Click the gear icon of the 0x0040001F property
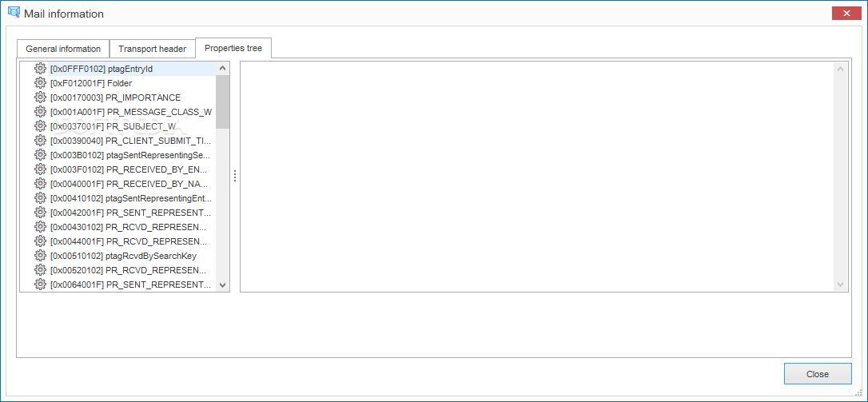Image resolution: width=868 pixels, height=402 pixels. pos(40,184)
